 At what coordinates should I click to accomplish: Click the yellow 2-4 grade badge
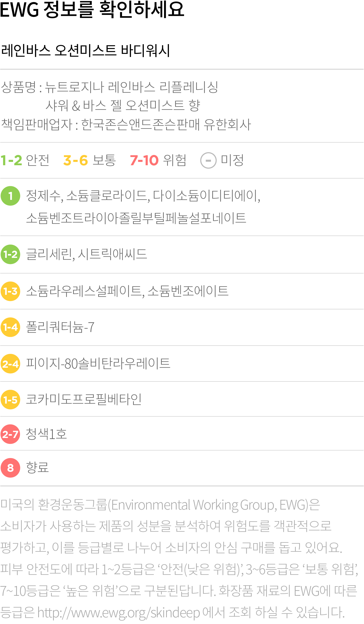[11, 364]
